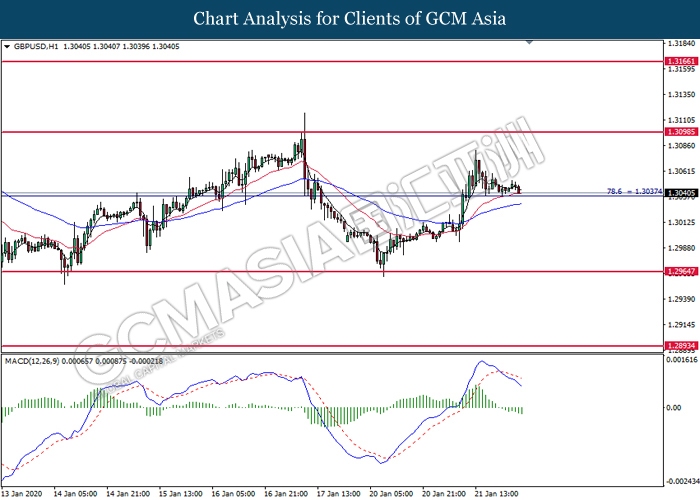
Task: Click the 16 Jan 05:00 time label
Action: (233, 493)
